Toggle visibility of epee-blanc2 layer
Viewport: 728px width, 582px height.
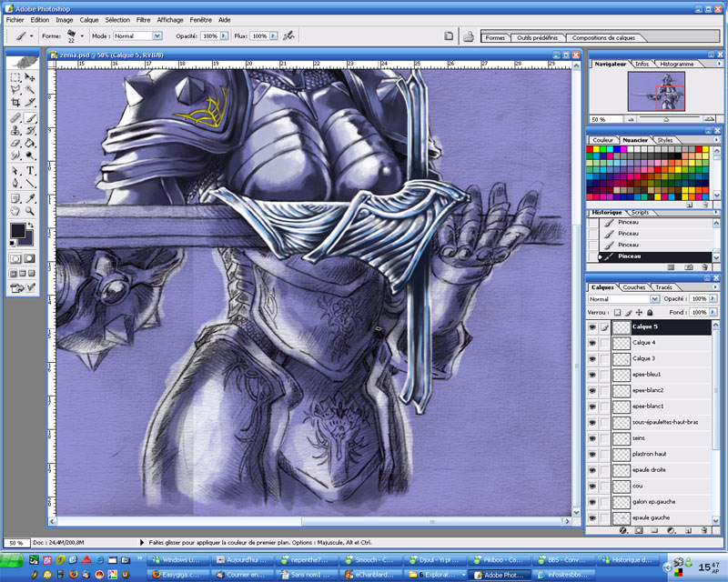point(592,391)
